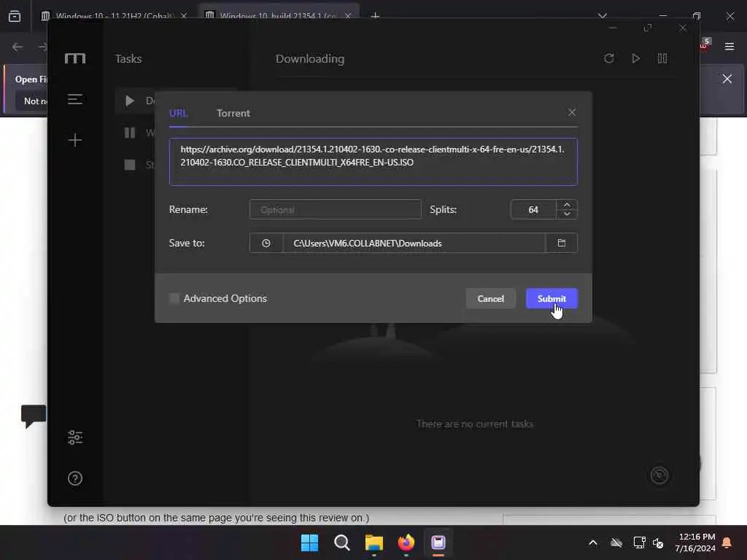The width and height of the screenshot is (747, 560).
Task: Click the refresh task list icon
Action: click(609, 58)
